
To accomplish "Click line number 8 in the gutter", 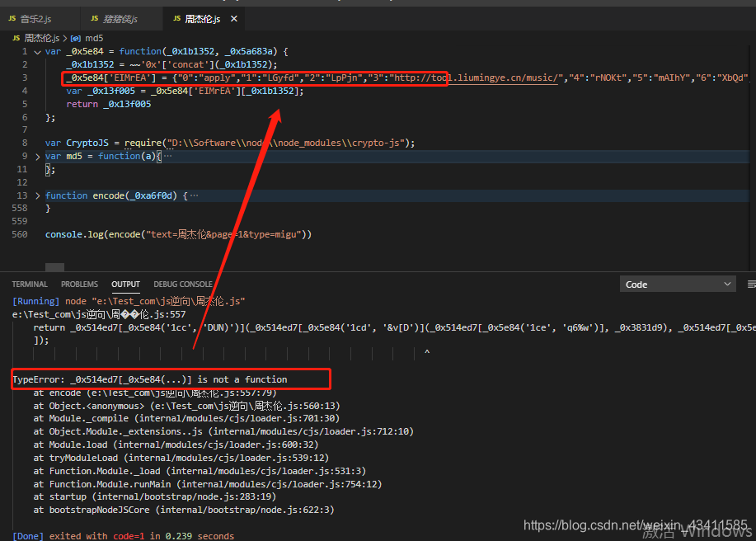I will (25, 143).
